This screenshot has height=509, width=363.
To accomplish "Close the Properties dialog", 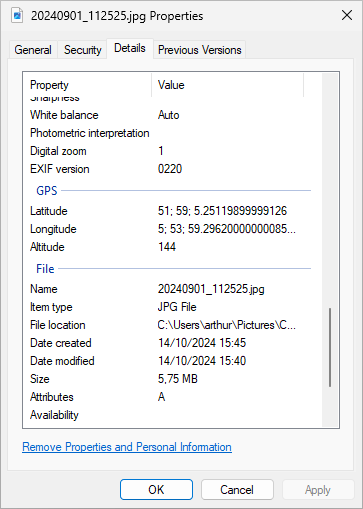I will 347,15.
